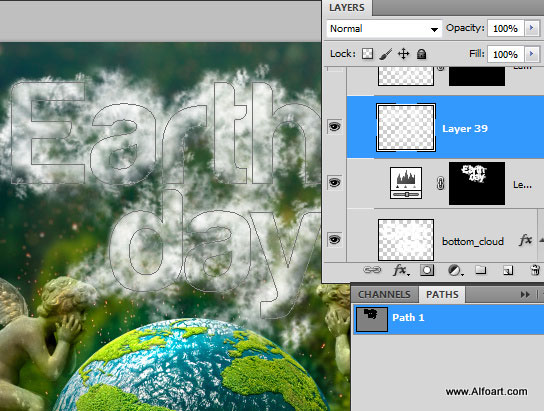Click the 'Fill:' label

477,53
